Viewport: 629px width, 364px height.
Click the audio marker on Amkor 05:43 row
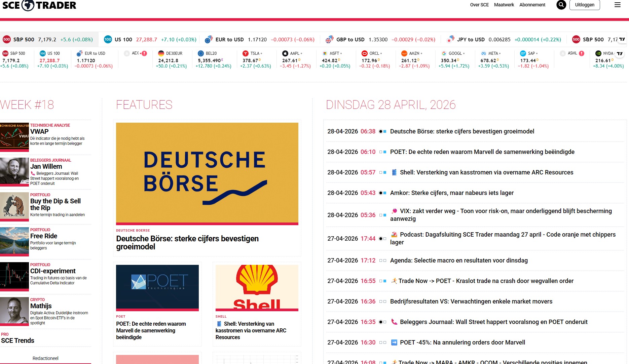[x=381, y=193]
